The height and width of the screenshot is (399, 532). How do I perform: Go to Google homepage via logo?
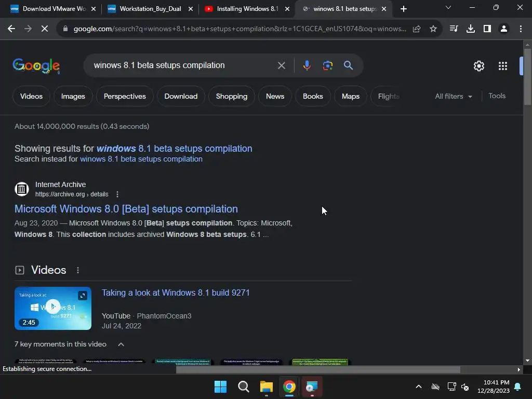point(36,65)
